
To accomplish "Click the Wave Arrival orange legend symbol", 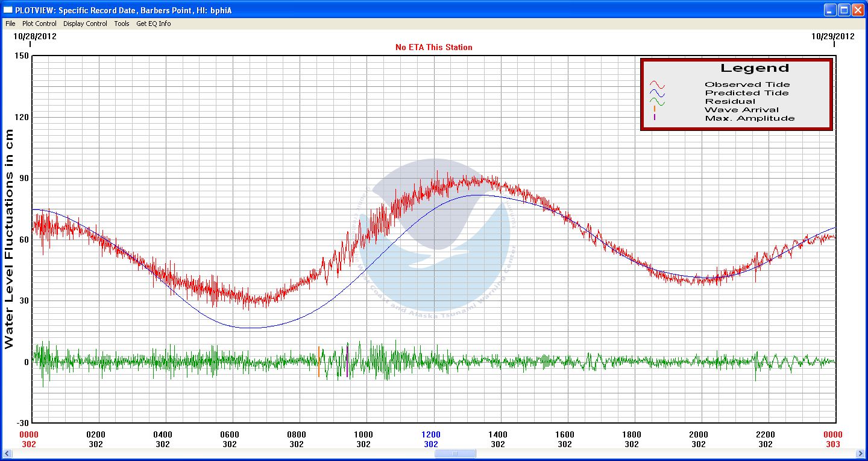I will pos(655,109).
